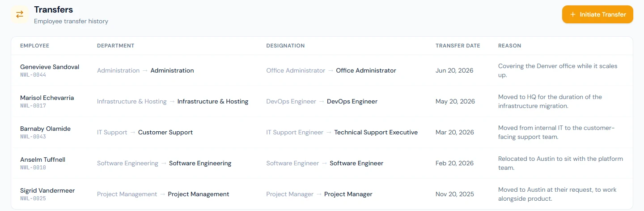Click the new Infrastructure & Hosting department in black
Screen dimensions: 644x211
tap(213, 101)
